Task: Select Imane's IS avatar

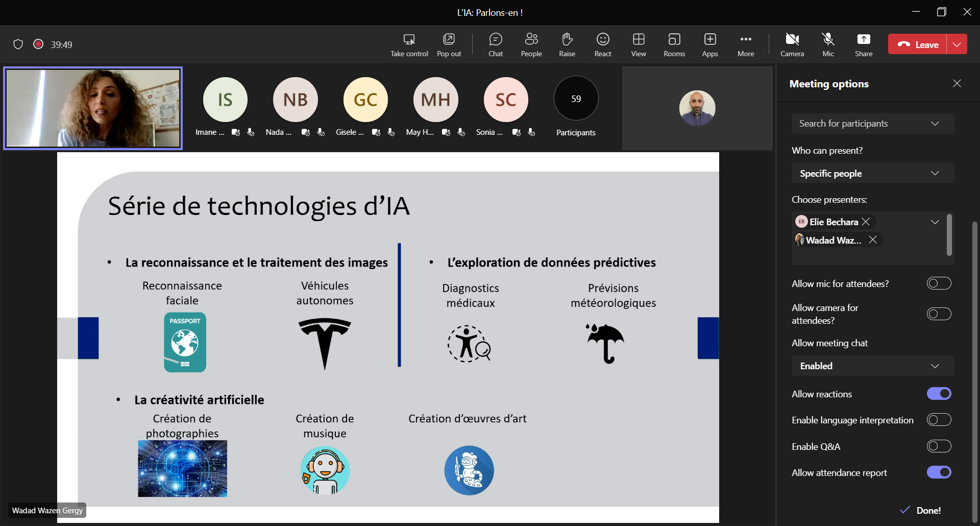Action: tap(225, 100)
